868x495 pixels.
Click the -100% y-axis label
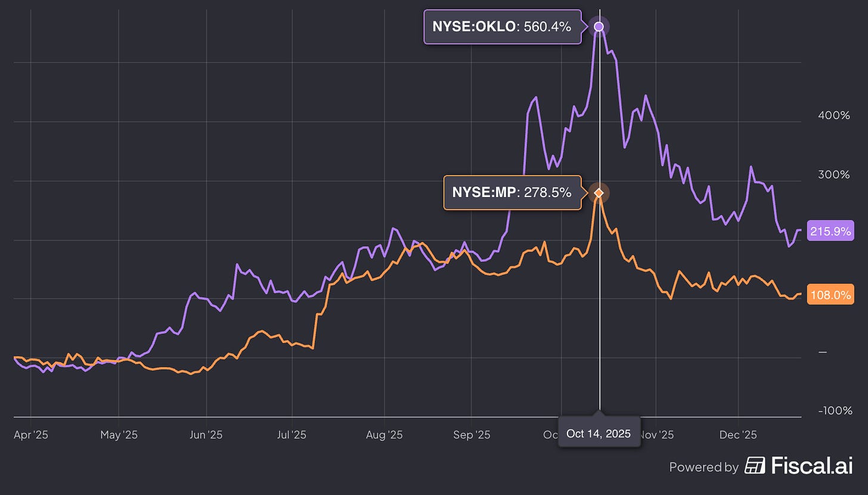coord(834,410)
